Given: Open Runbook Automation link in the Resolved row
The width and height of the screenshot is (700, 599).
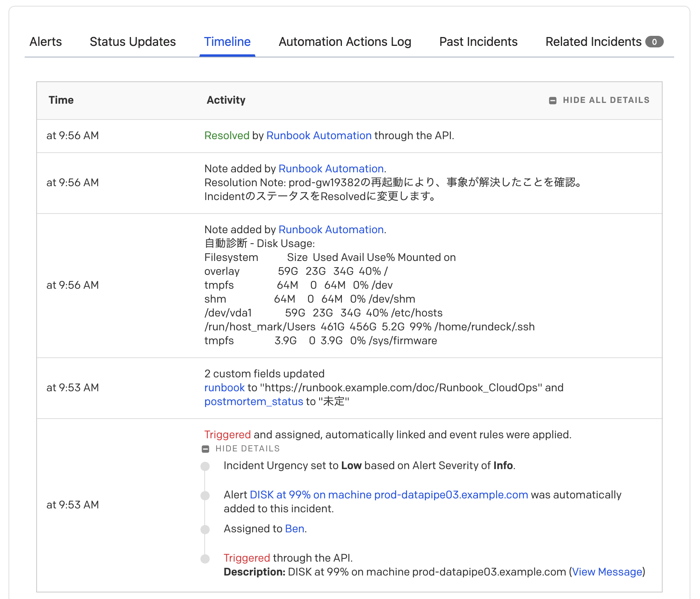Looking at the screenshot, I should 319,136.
